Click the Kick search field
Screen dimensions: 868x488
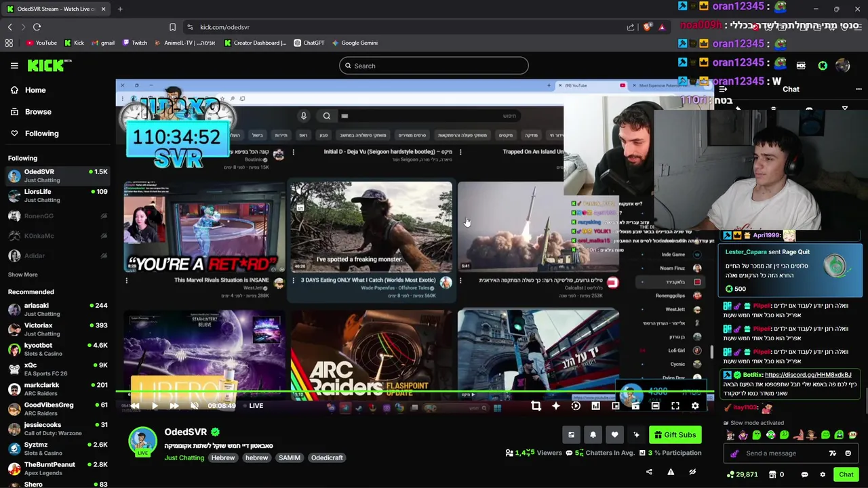point(433,66)
